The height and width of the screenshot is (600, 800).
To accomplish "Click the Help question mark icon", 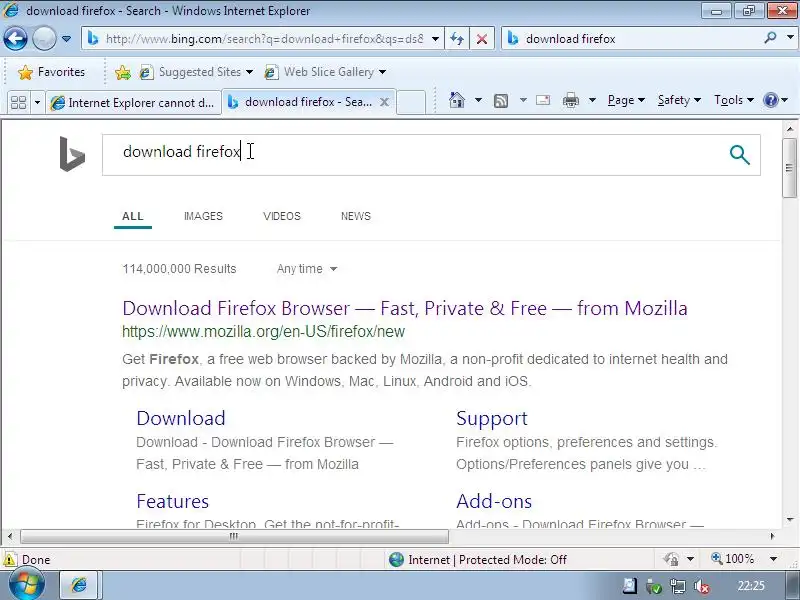I will click(x=770, y=100).
